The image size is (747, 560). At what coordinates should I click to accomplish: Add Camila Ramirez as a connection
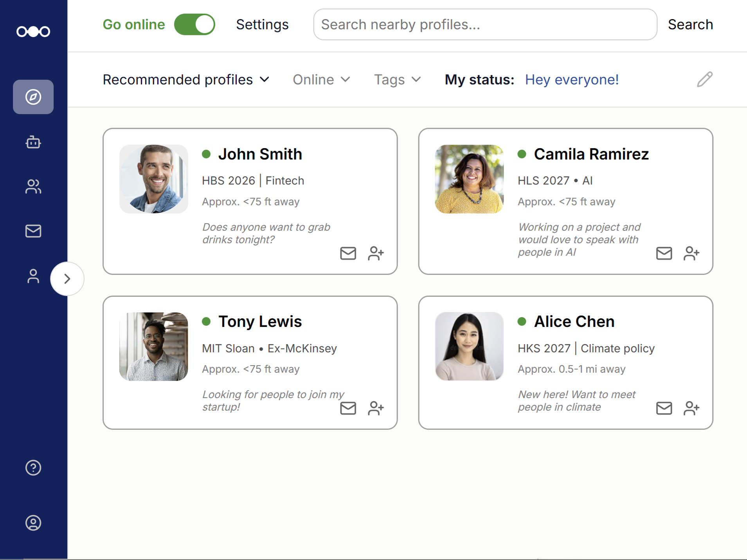691,253
